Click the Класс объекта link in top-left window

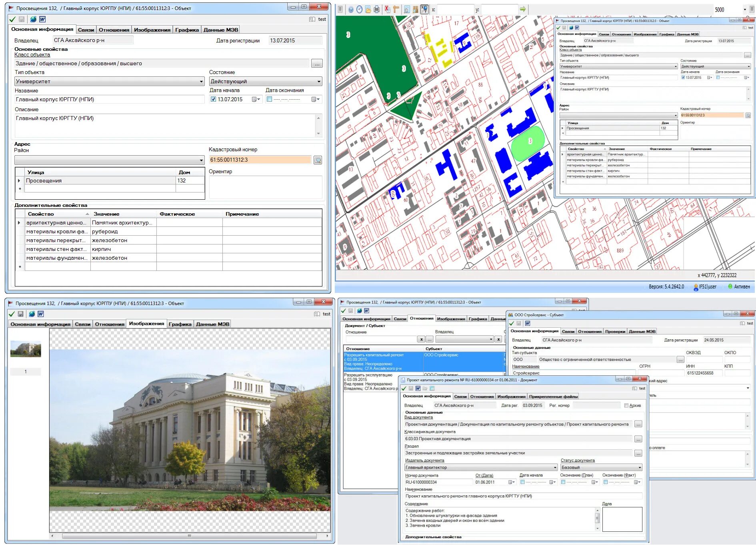click(x=32, y=55)
